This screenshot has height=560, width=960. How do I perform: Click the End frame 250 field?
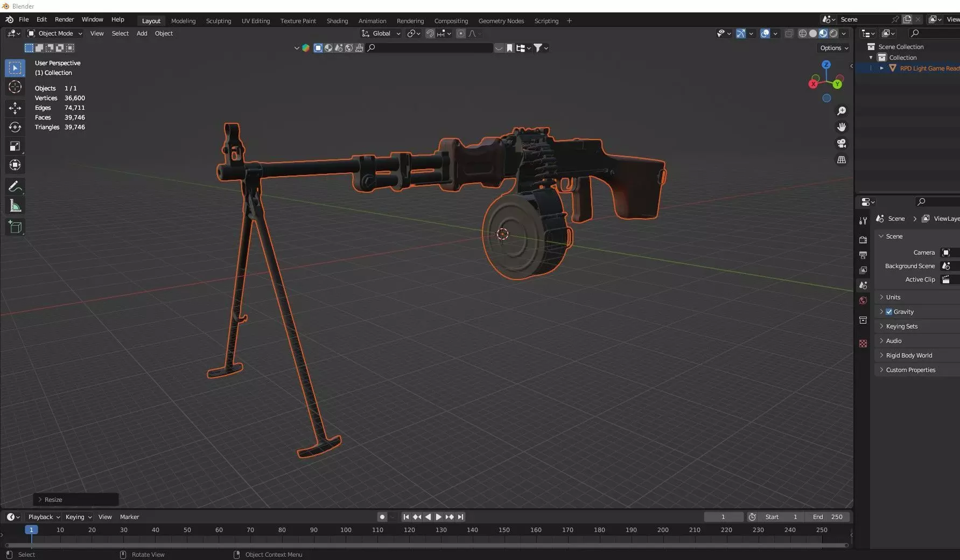[x=828, y=517]
